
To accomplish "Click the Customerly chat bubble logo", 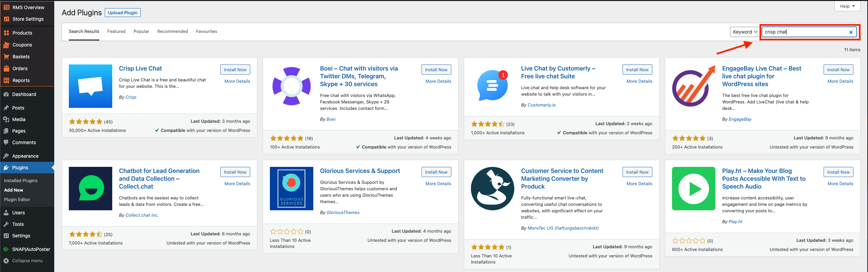I will tap(493, 86).
